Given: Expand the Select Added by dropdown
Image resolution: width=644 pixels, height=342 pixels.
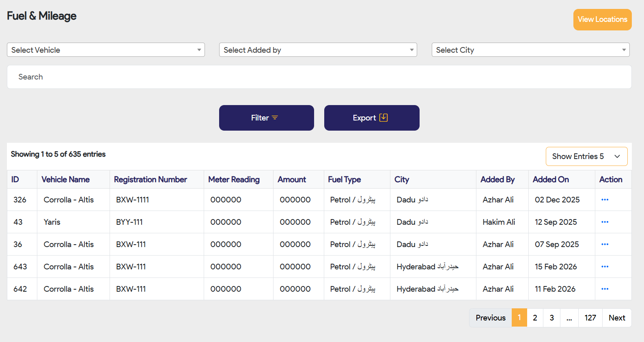Looking at the screenshot, I should (x=318, y=50).
